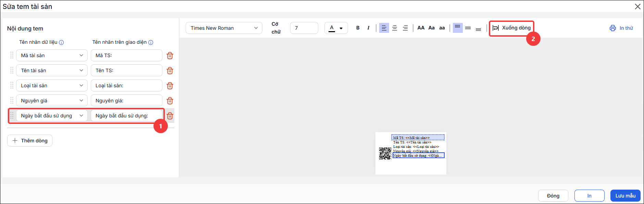Open the font color picker
Screen dimensions: 644x204
point(336,28)
